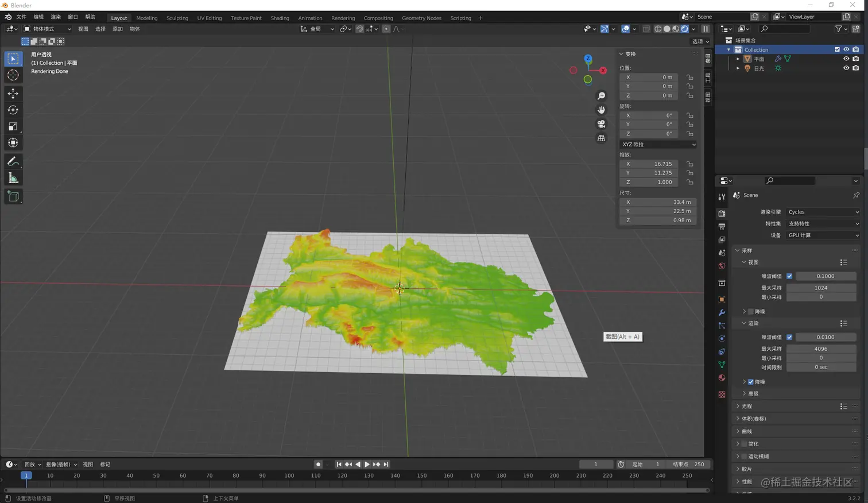The height and width of the screenshot is (503, 868).
Task: Open the 渲染引擎 Cycles dropdown
Action: 823,212
